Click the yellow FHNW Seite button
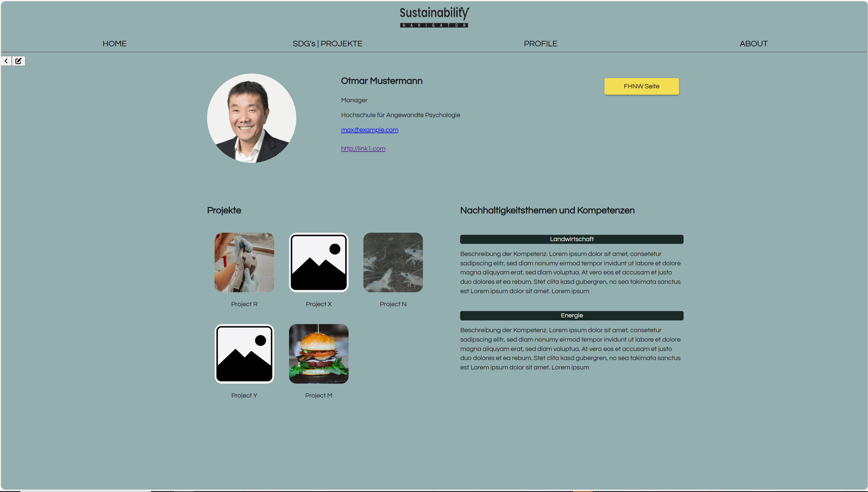The image size is (868, 492). pyautogui.click(x=641, y=86)
